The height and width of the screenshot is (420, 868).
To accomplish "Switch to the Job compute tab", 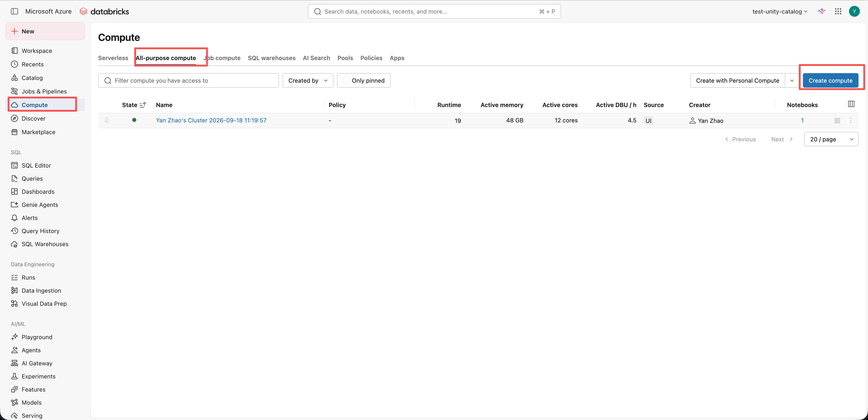I will [222, 58].
